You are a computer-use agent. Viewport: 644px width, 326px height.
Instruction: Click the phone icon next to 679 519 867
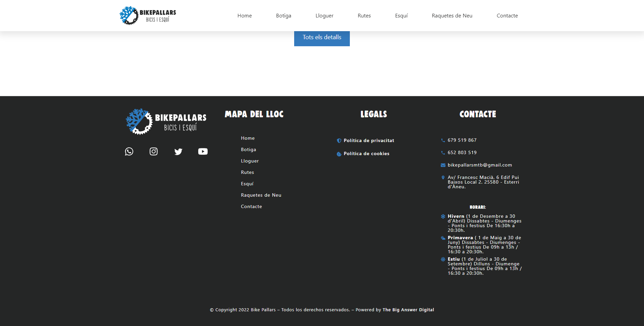tap(443, 140)
